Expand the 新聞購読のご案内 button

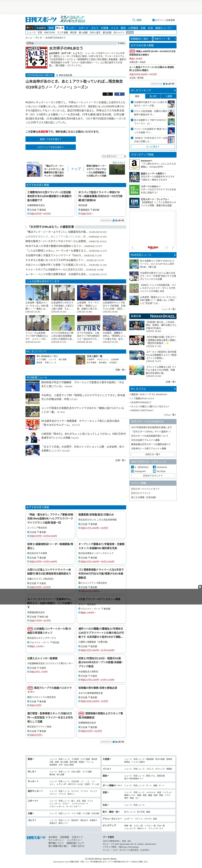[140, 39]
